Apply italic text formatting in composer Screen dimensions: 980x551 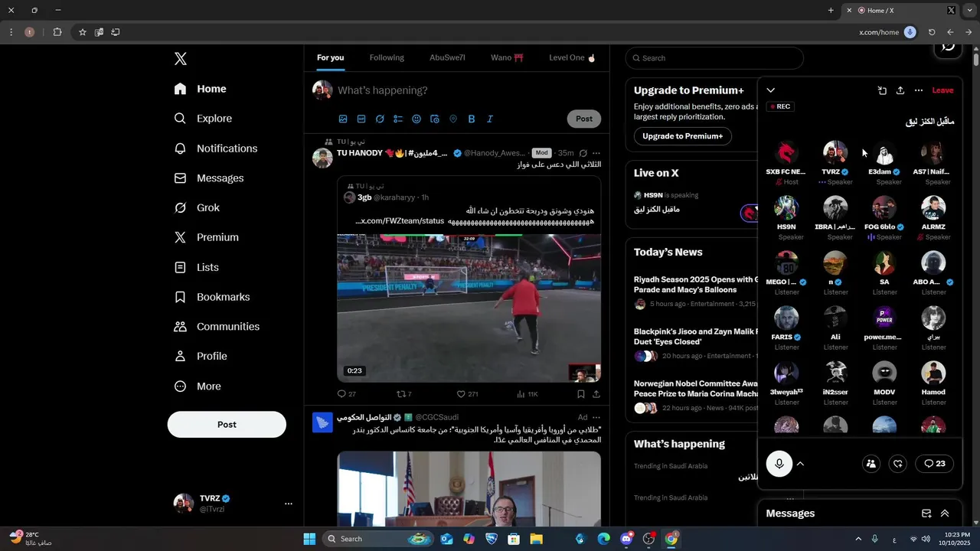(490, 119)
